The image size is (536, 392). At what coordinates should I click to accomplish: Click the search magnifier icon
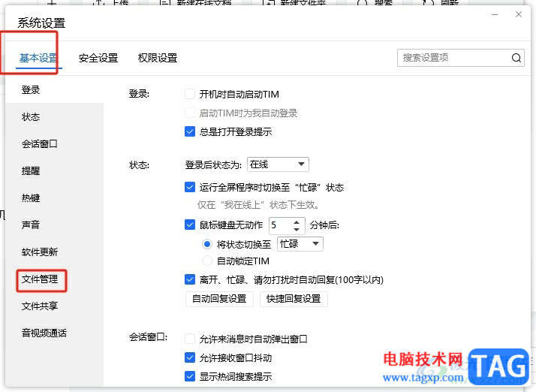coord(516,58)
